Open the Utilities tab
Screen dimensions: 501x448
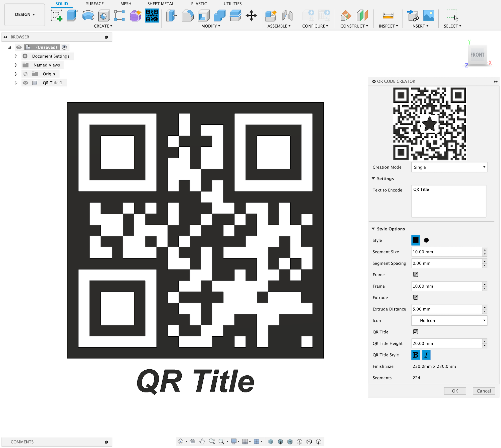click(x=232, y=4)
